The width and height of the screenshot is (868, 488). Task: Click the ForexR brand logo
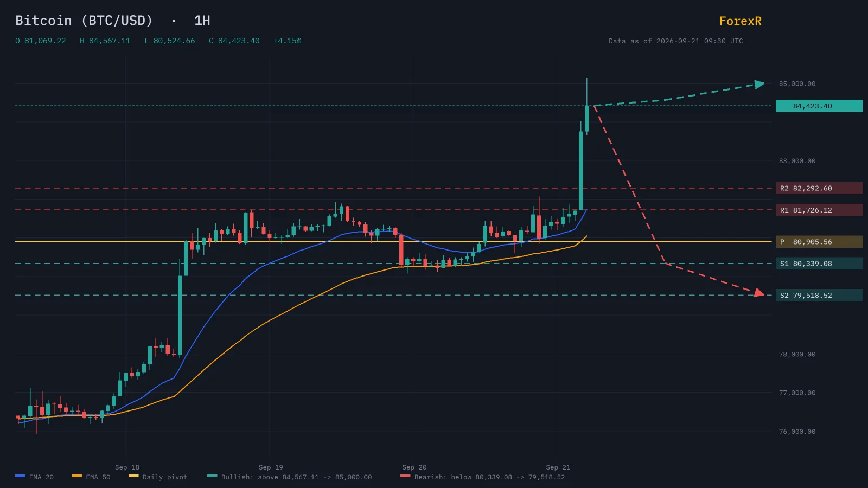pos(740,21)
